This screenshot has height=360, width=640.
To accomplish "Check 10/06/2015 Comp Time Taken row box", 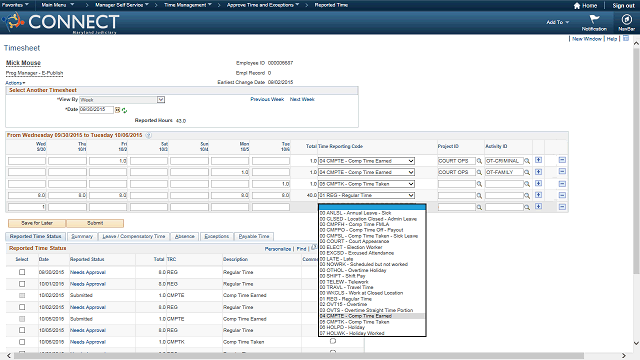I will coord(22,342).
